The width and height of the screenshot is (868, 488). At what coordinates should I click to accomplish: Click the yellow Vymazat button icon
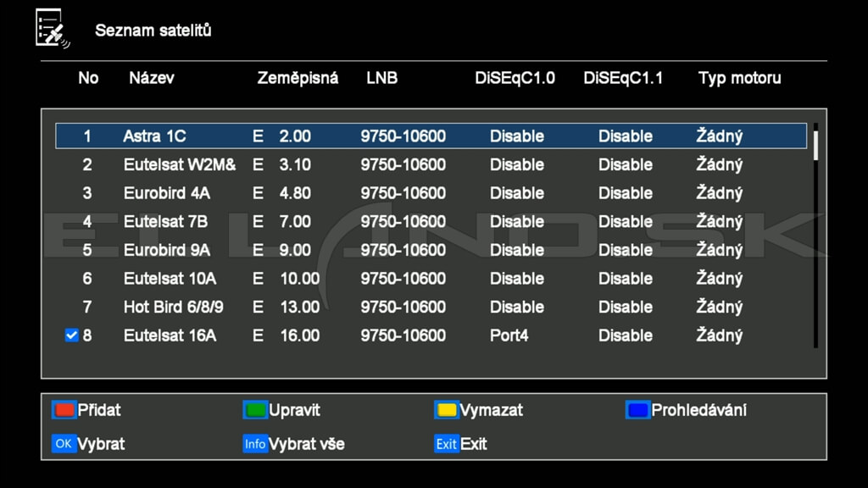[447, 410]
